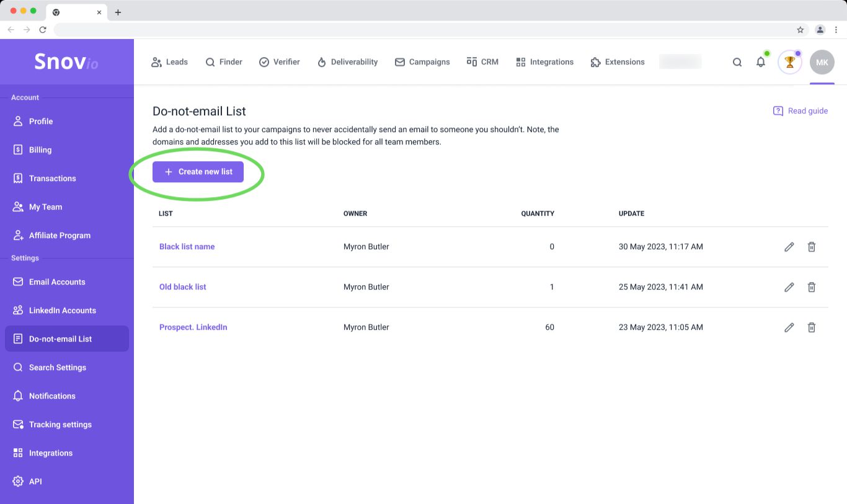This screenshot has width=847, height=504.
Task: Click the pencil edit icon for Black list name
Action: [x=789, y=247]
